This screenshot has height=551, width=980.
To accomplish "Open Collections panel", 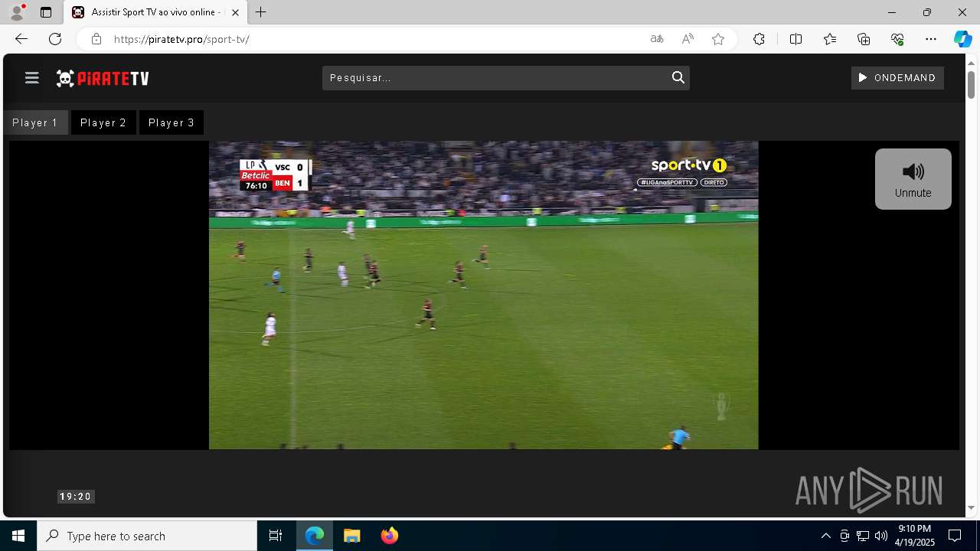I will pyautogui.click(x=864, y=39).
